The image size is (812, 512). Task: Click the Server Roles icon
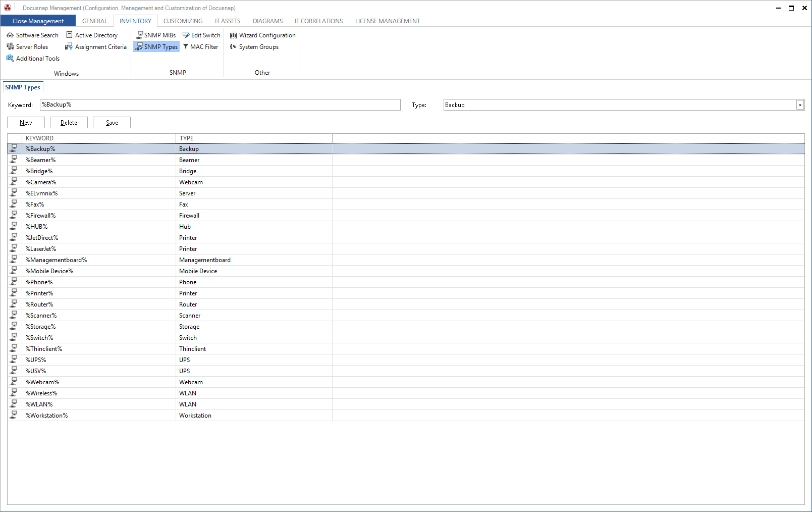pyautogui.click(x=10, y=47)
